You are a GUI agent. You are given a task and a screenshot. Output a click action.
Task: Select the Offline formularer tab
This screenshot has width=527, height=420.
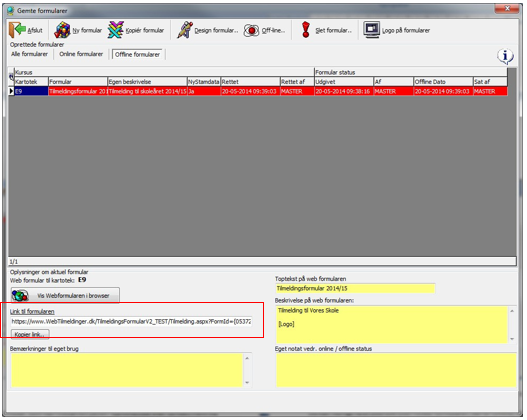click(x=137, y=54)
